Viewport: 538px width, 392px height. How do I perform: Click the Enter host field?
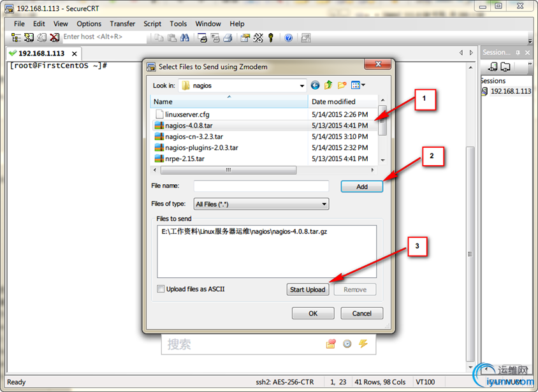click(x=105, y=37)
